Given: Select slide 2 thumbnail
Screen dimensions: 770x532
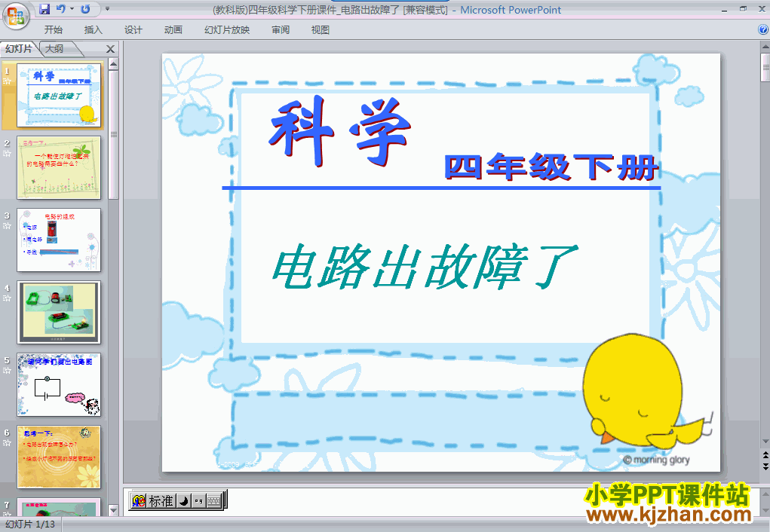Looking at the screenshot, I should [x=59, y=167].
